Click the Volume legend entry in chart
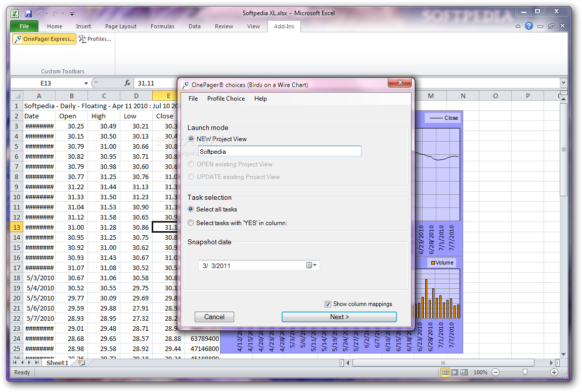The height and width of the screenshot is (392, 582). 442,263
